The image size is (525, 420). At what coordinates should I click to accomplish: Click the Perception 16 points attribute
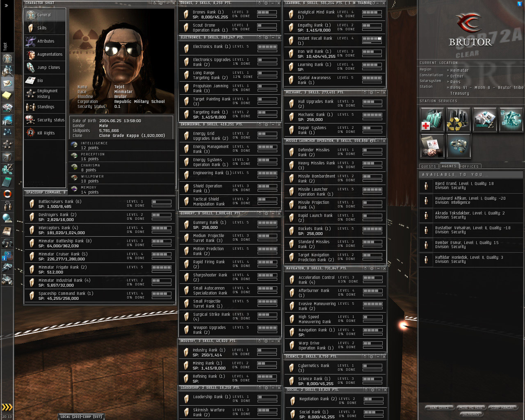click(121, 157)
